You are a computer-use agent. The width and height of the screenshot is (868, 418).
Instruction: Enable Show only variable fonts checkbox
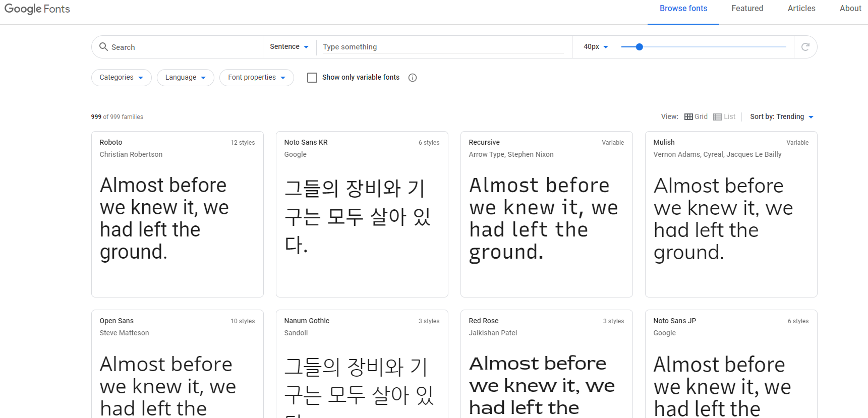tap(312, 78)
